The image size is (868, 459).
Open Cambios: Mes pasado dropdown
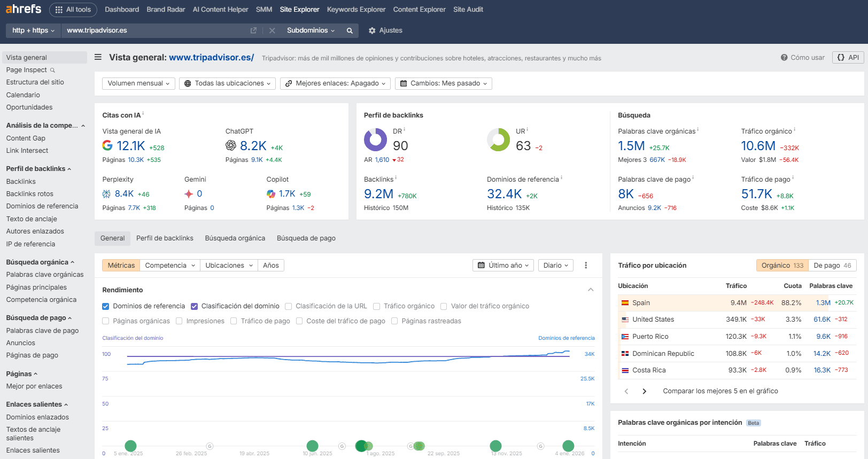point(444,83)
